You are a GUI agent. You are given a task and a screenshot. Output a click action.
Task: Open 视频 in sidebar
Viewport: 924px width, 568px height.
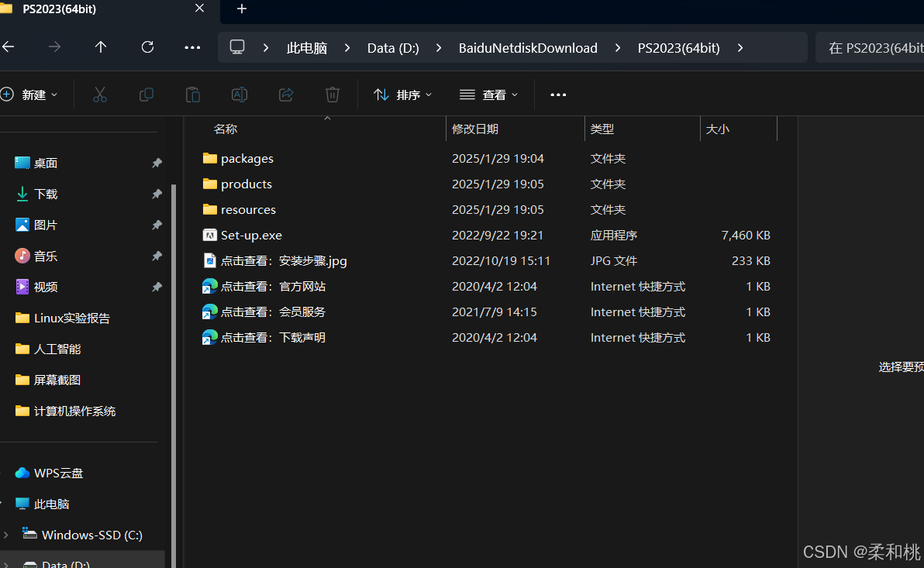pos(46,287)
